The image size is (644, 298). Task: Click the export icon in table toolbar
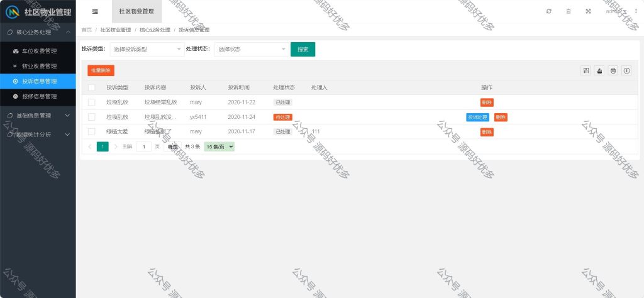point(599,70)
